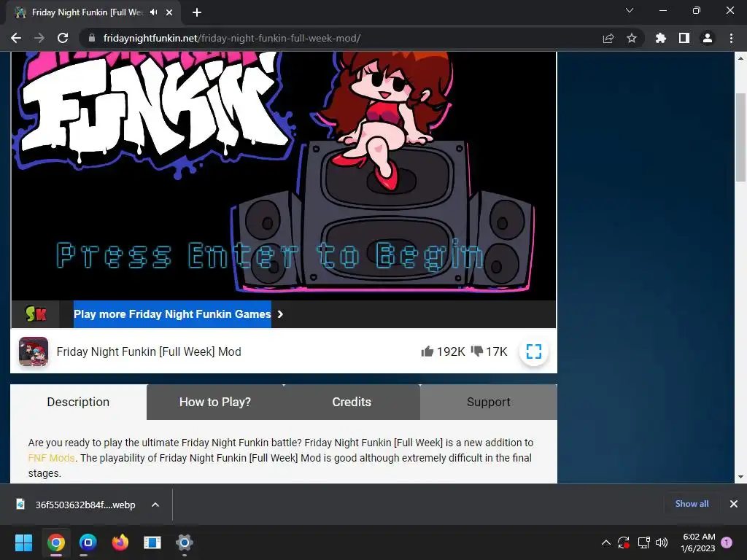Open the Support tab
Viewport: 747px width, 560px height.
(488, 402)
